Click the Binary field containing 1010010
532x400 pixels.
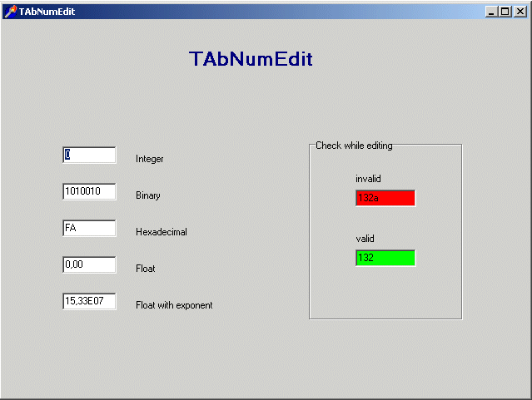click(89, 191)
